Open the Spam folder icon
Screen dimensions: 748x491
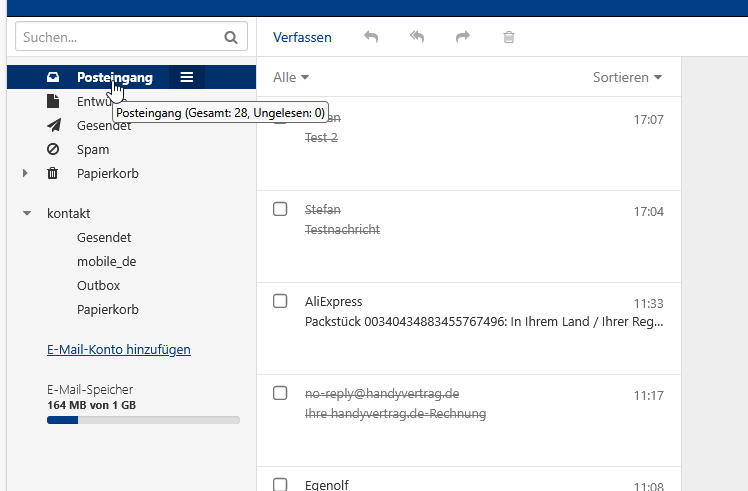pos(53,149)
